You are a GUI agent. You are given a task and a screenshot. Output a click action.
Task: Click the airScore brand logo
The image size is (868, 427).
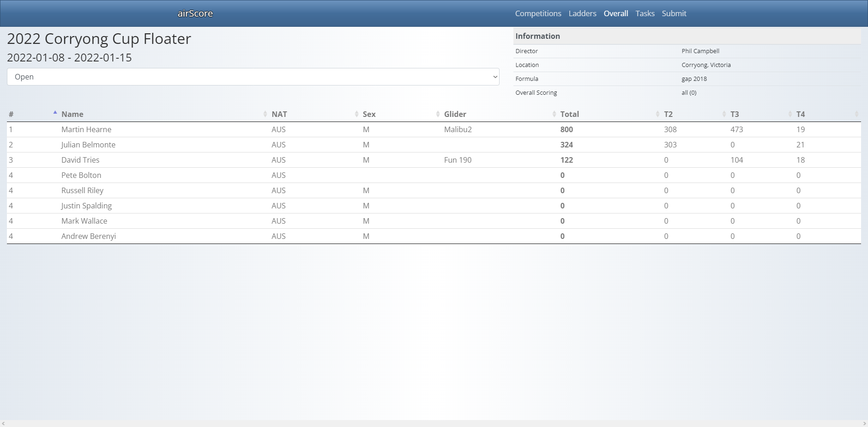click(x=195, y=13)
